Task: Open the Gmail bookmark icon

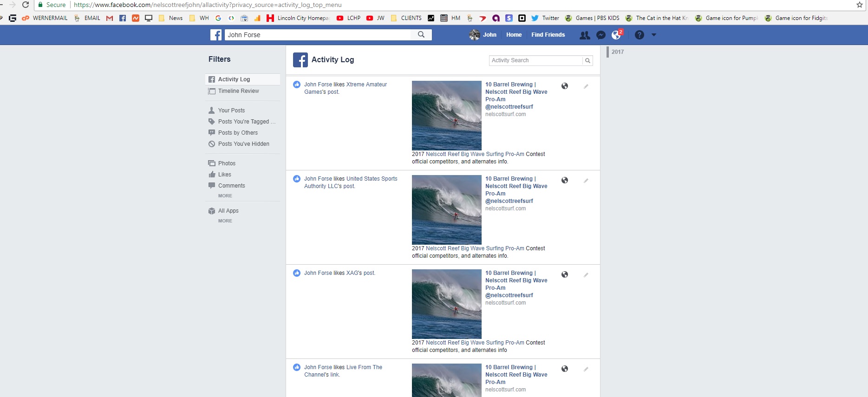Action: 110,18
